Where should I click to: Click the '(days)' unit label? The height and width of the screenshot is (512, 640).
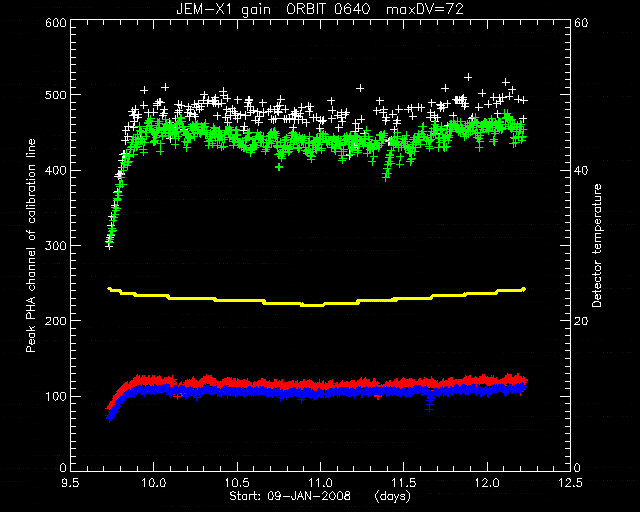click(392, 496)
